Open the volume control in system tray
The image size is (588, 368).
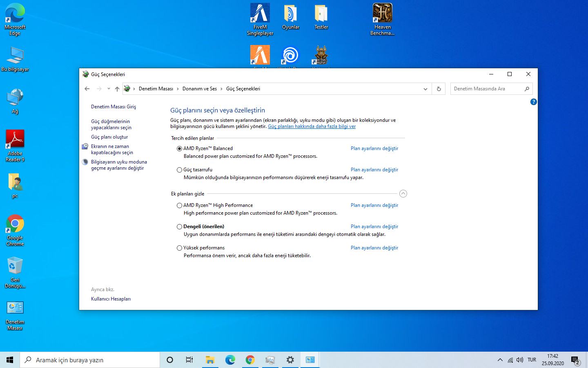tap(520, 360)
